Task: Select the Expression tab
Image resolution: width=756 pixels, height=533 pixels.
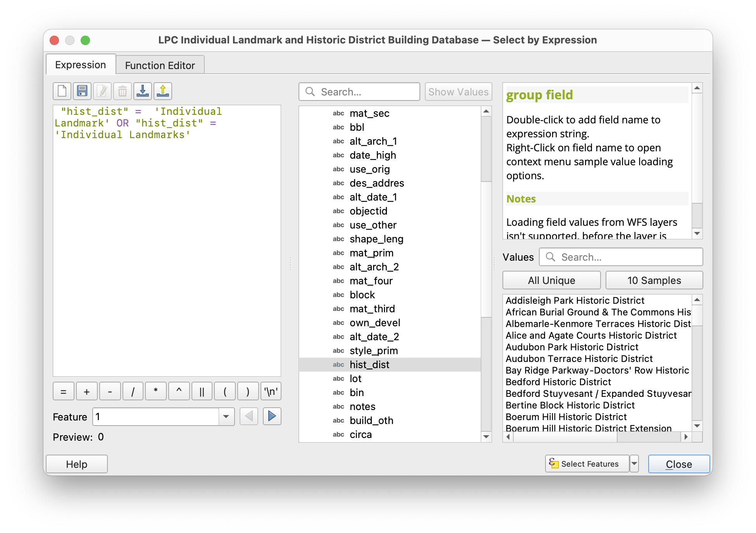Action: 81,65
